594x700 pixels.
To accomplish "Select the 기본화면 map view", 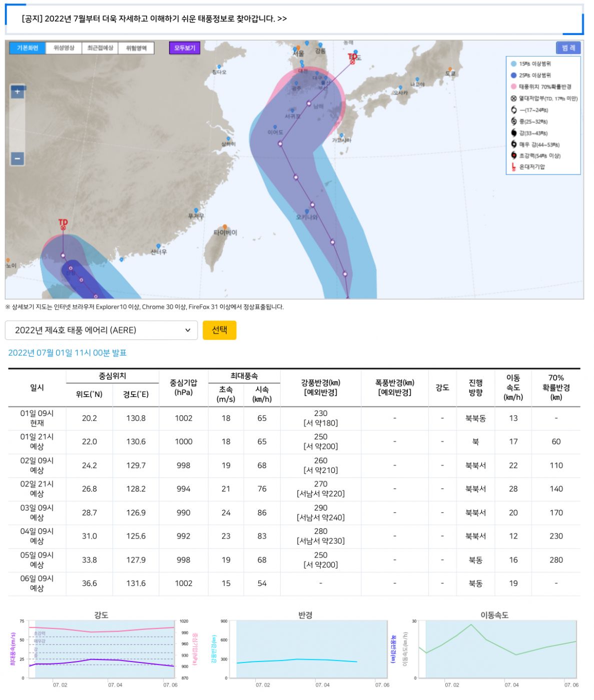I will coord(28,48).
